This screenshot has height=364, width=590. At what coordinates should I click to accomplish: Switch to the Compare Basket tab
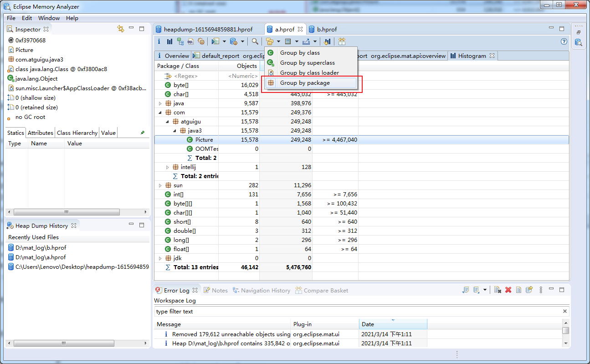pos(322,290)
